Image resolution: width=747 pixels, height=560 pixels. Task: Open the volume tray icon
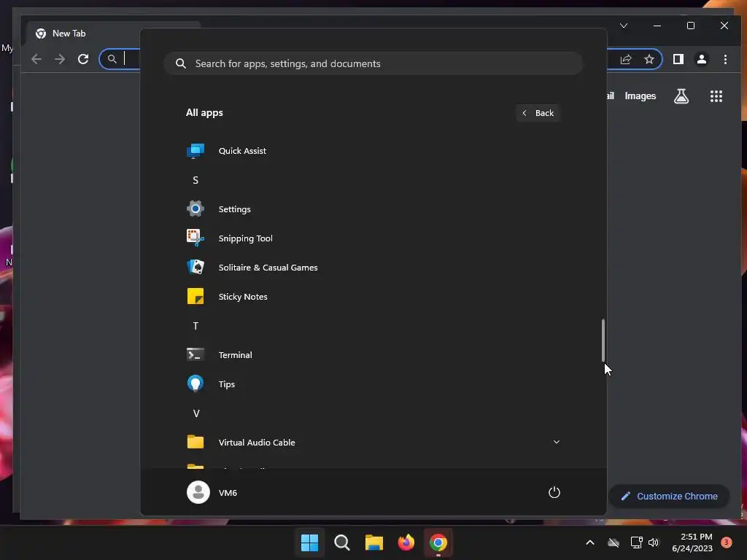coord(654,542)
